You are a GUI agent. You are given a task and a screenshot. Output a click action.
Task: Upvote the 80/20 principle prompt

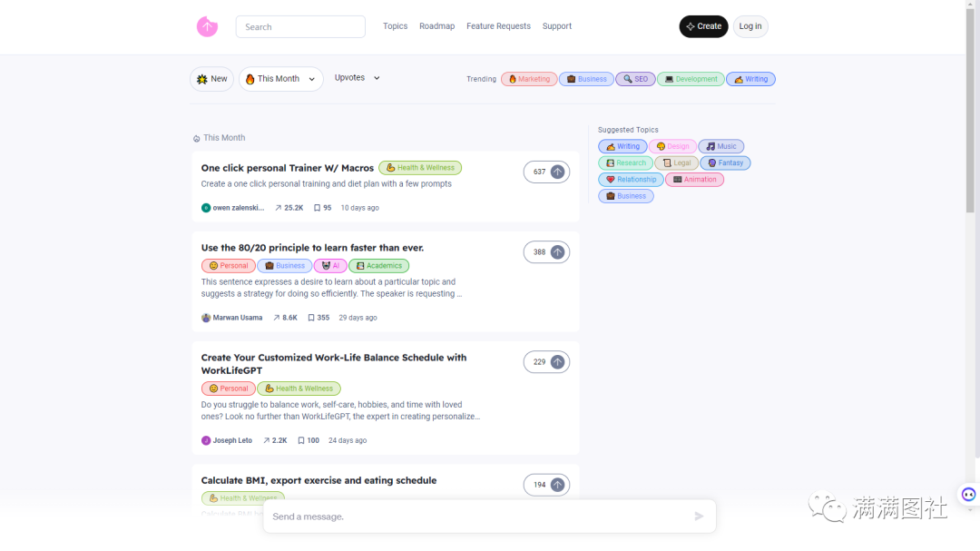click(x=557, y=252)
